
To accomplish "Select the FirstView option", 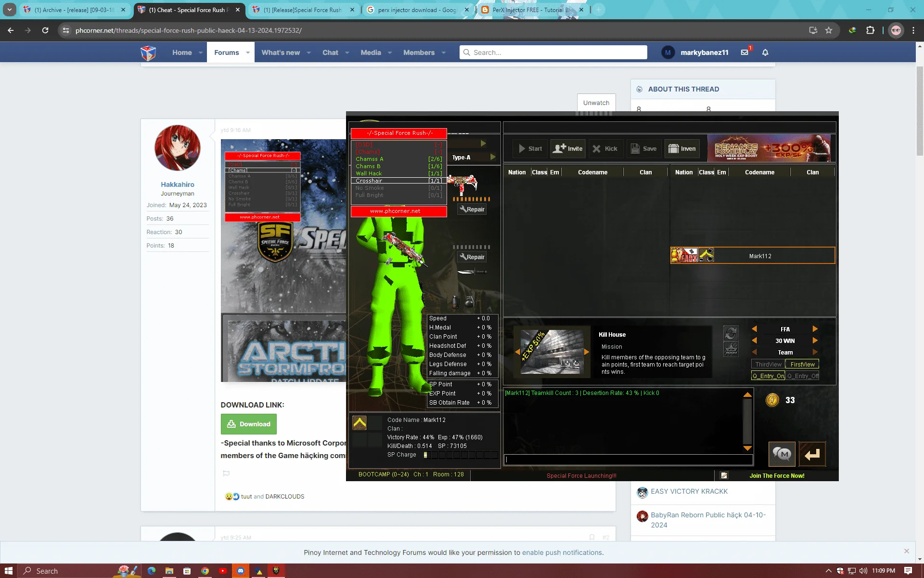I will 802,365.
